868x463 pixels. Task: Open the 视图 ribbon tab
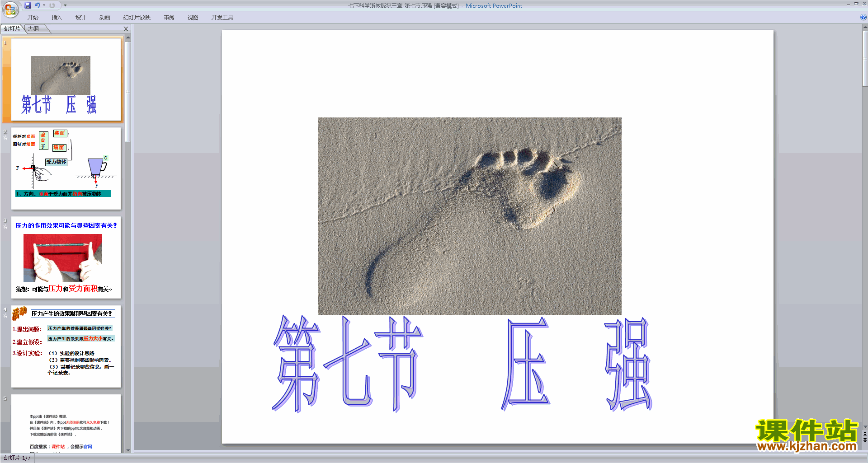point(193,18)
